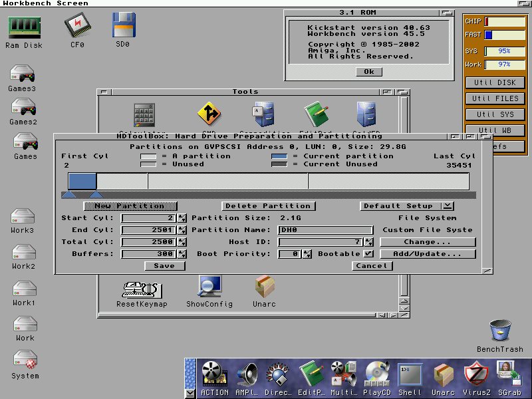532x399 pixels.
Task: Launch Unarc from the dock
Action: [x=444, y=374]
